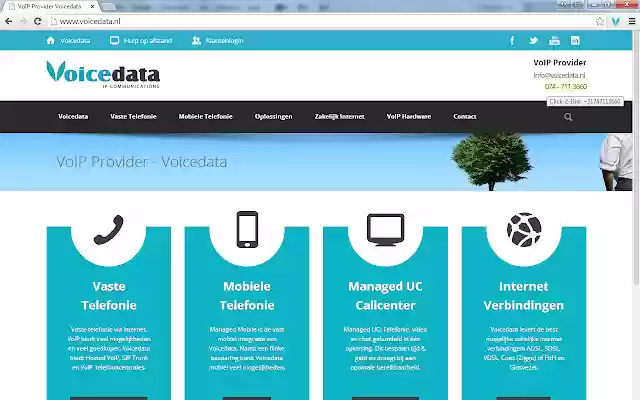
Task: Open the Vaste Telefonie menu item
Action: (133, 116)
